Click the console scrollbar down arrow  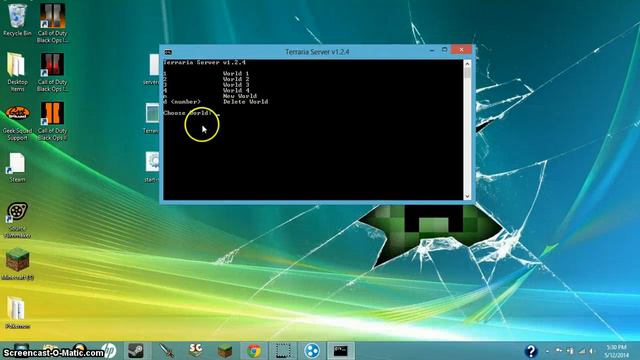[467, 196]
